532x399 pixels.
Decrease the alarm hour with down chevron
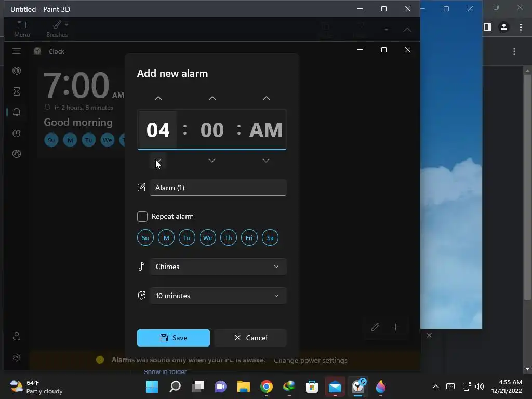click(x=158, y=161)
